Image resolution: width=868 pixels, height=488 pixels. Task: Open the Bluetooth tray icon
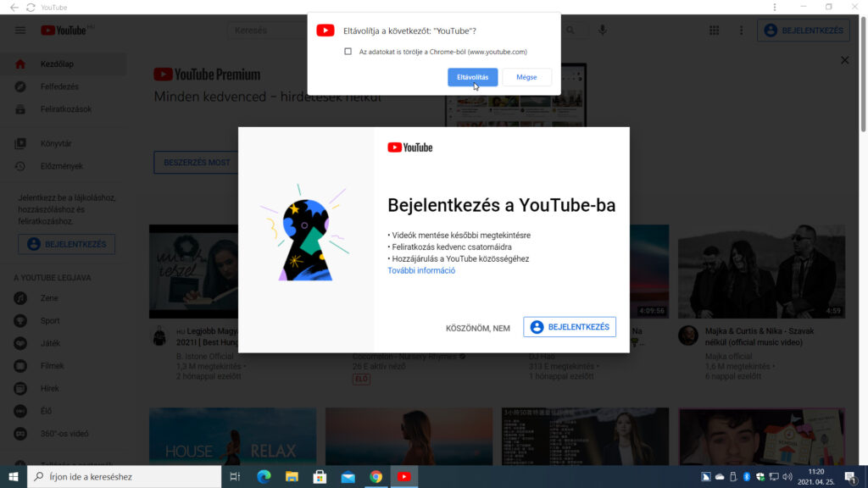(x=746, y=476)
